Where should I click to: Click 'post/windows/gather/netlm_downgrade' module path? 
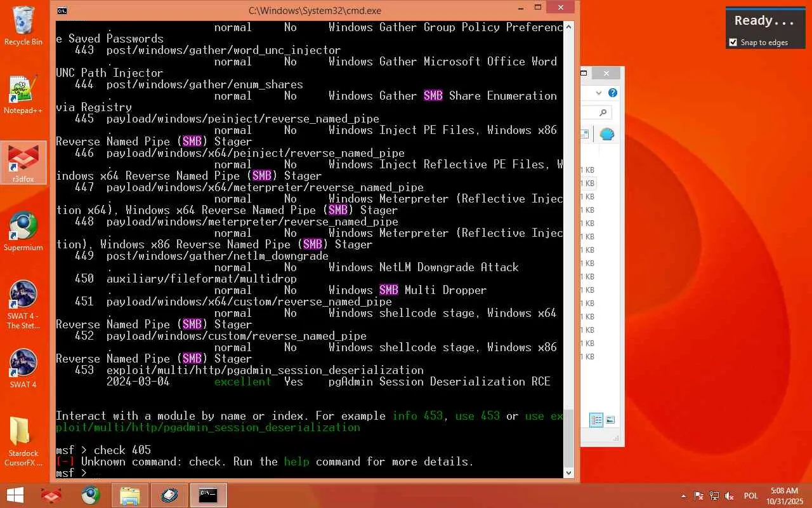(218, 256)
